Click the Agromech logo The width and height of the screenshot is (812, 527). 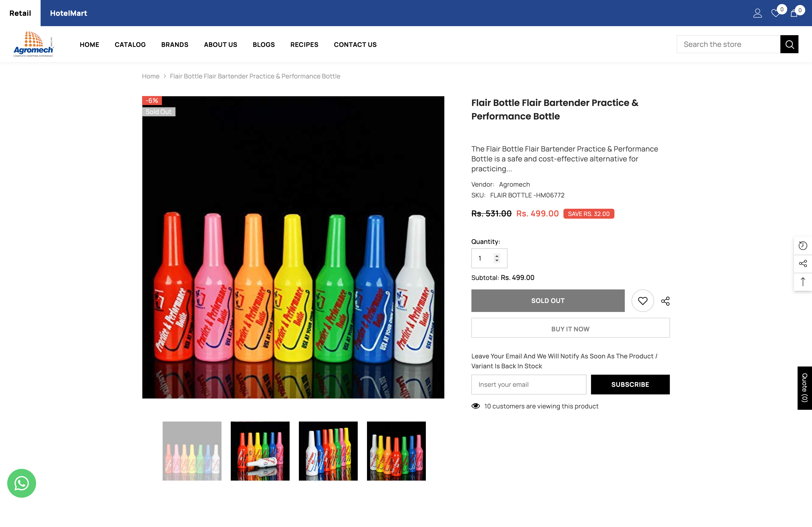(33, 44)
